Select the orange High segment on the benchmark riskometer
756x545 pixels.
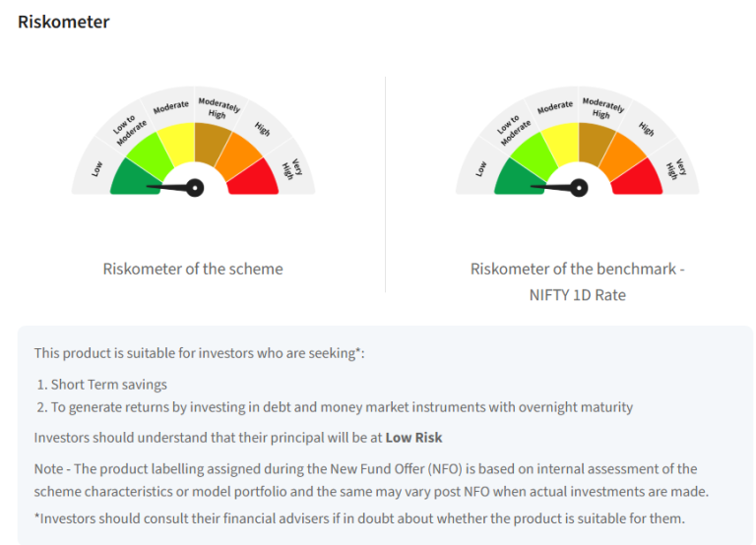click(x=623, y=153)
